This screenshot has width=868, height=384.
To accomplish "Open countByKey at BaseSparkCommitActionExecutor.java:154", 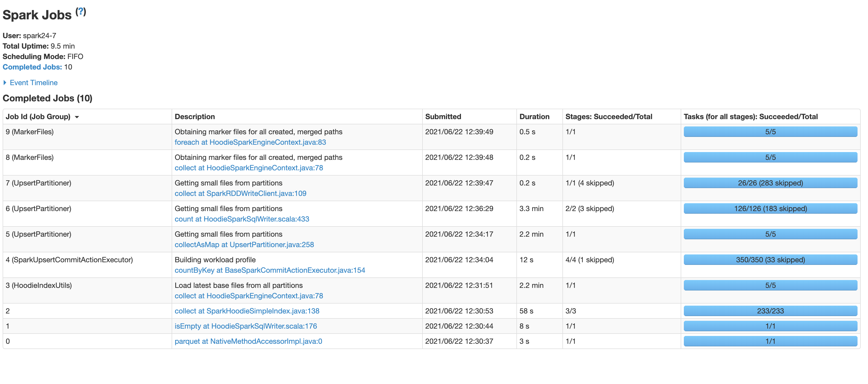I will point(269,270).
